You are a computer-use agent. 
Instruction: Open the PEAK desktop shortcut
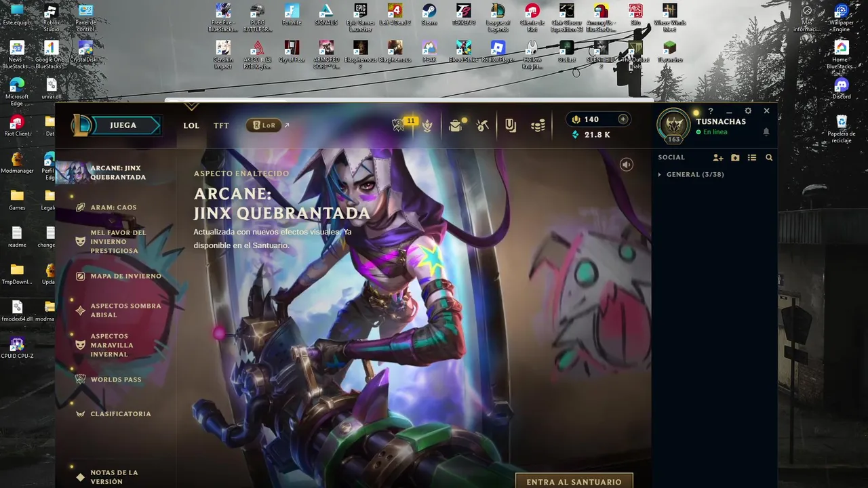[x=429, y=52]
